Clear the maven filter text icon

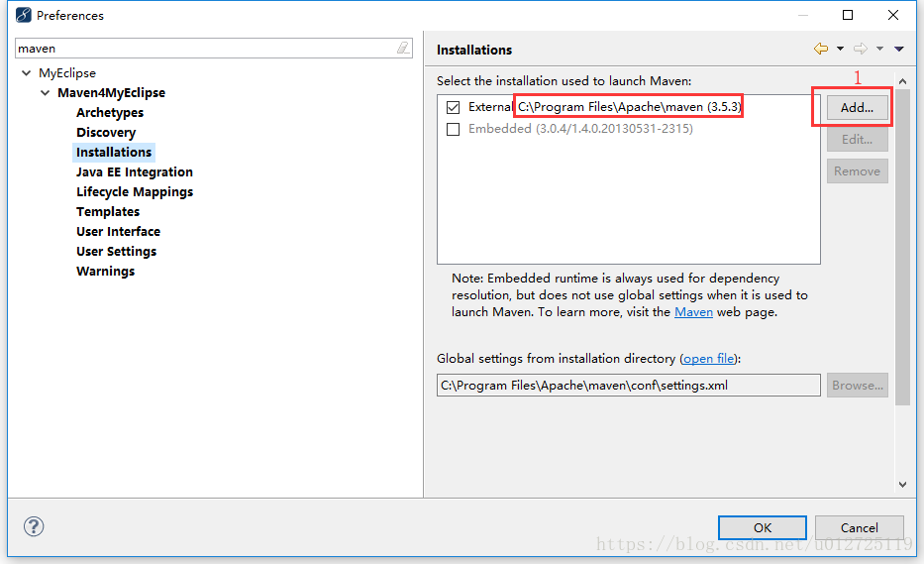(x=403, y=48)
